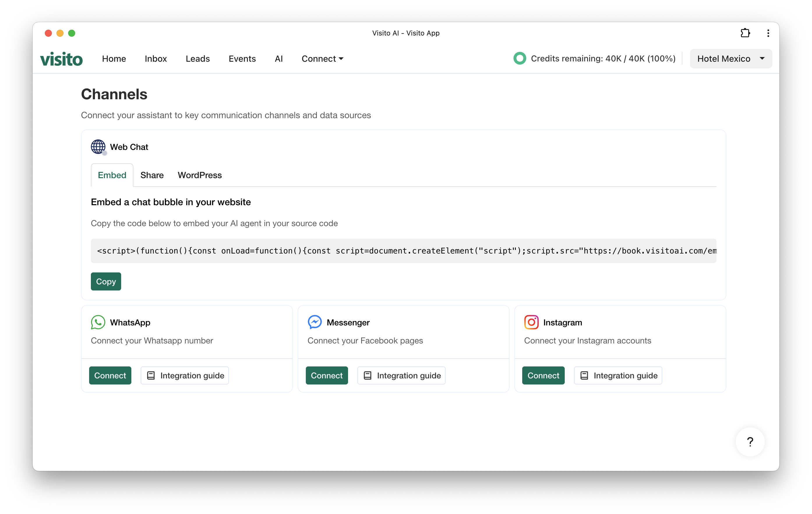Open the browser extensions puzzle icon
Image resolution: width=812 pixels, height=514 pixels.
(x=746, y=33)
